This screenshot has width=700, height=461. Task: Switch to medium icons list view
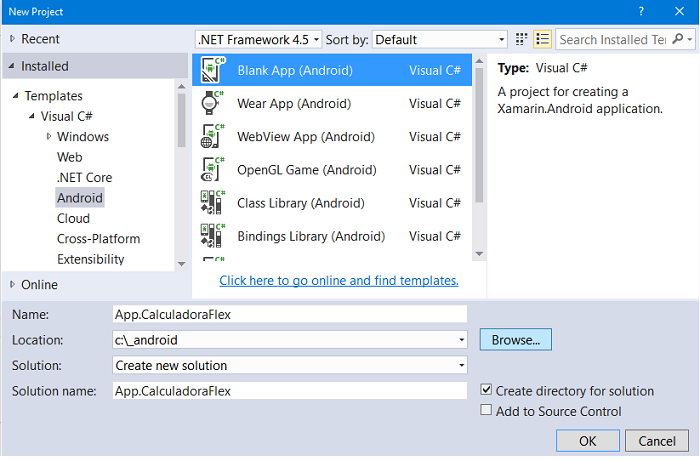pos(542,39)
